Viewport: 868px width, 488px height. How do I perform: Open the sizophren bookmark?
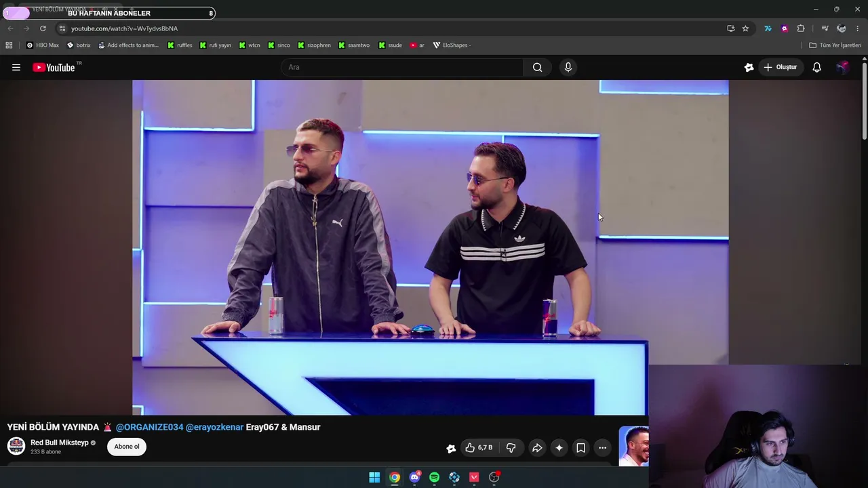(314, 45)
